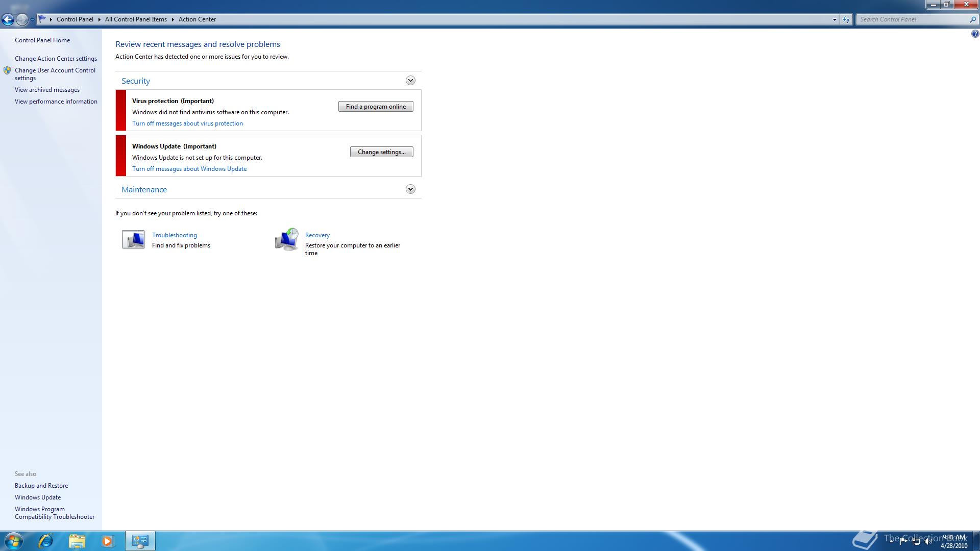This screenshot has height=551, width=980.
Task: Open Internet Explorer from the taskbar
Action: 46,541
